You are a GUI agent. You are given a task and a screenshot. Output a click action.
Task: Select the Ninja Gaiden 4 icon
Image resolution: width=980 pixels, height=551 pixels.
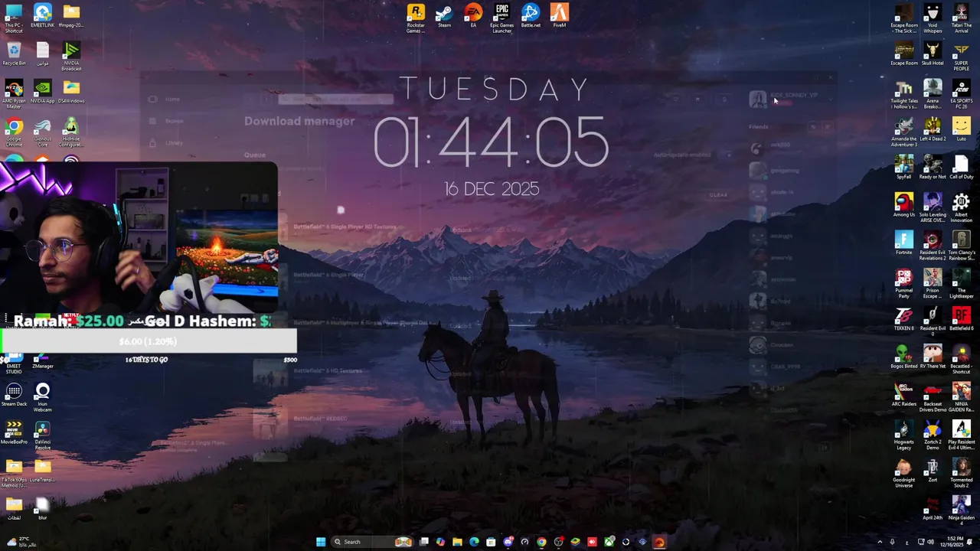coord(961,511)
